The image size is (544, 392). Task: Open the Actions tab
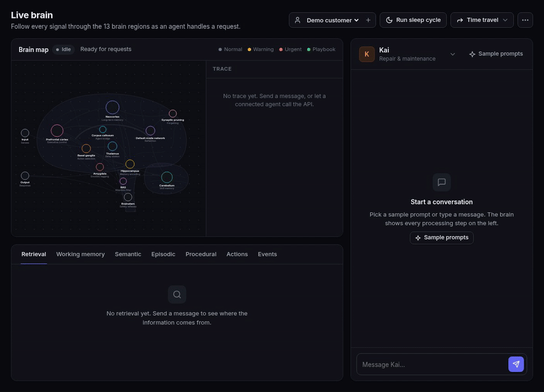click(237, 254)
